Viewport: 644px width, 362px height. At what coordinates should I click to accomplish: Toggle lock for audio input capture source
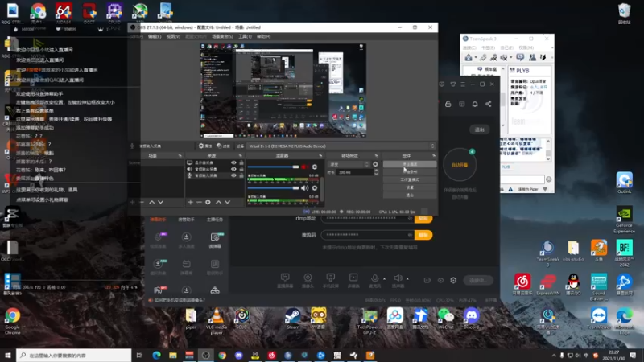pos(242,175)
